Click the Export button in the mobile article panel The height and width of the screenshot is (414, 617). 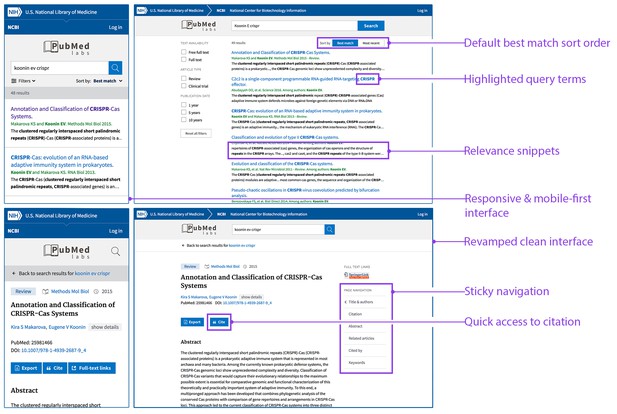[x=26, y=368]
